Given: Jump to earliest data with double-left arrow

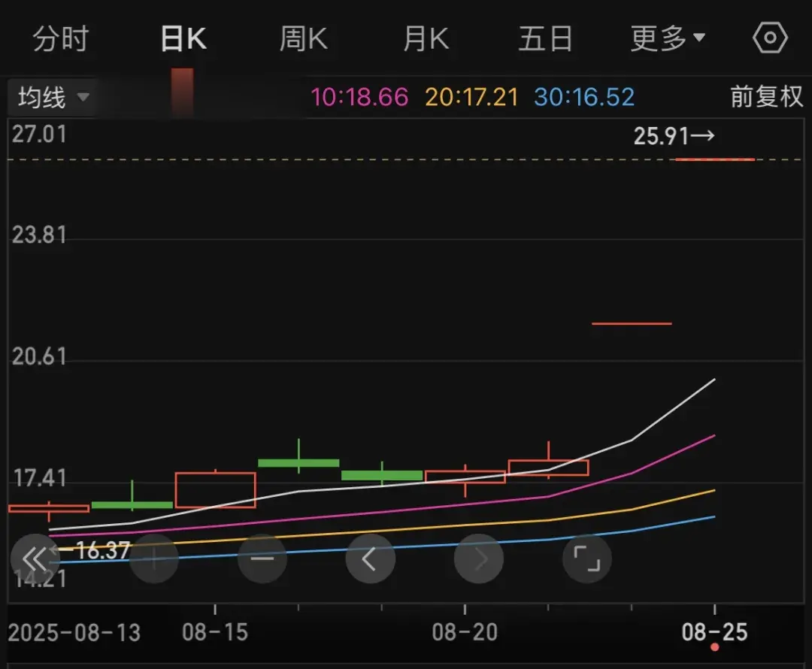Looking at the screenshot, I should tap(35, 559).
